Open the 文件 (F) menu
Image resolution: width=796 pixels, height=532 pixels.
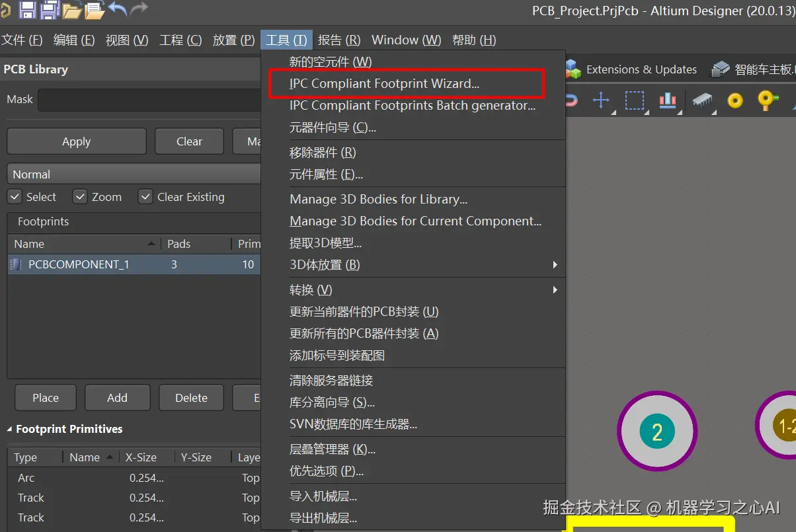[x=22, y=40]
